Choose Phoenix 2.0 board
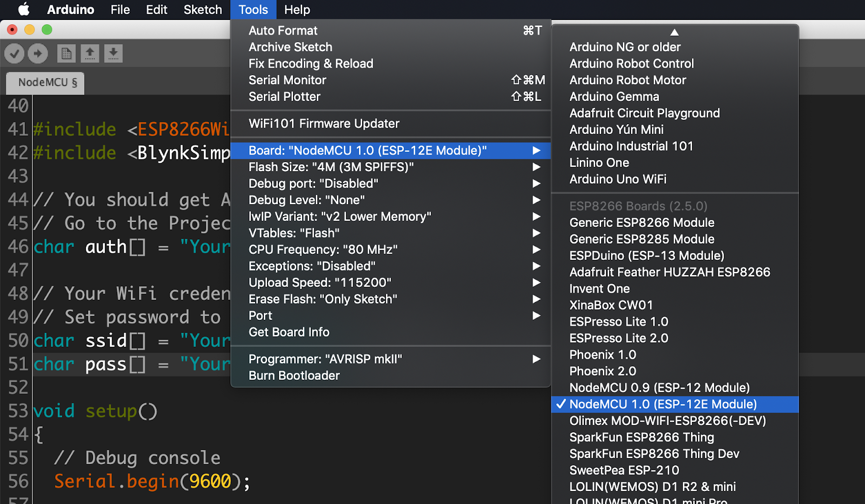This screenshot has height=504, width=865. tap(675, 371)
